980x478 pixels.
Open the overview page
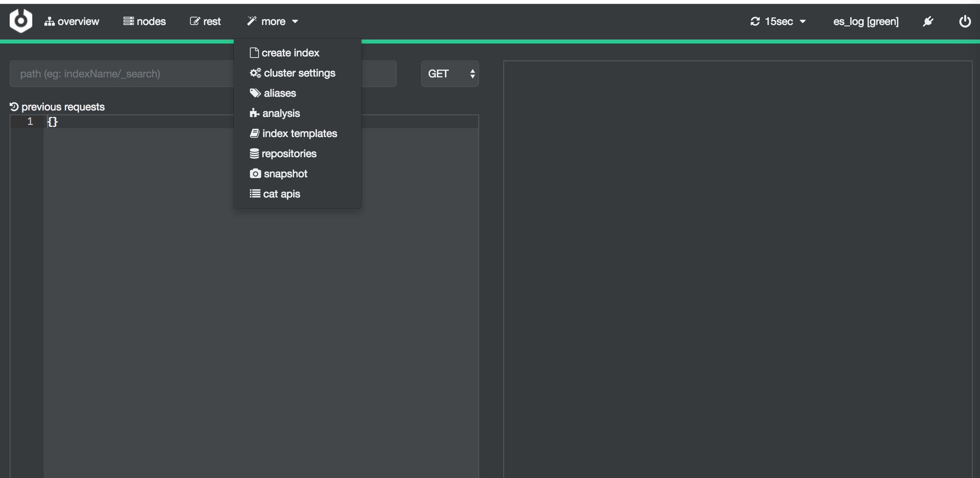click(x=72, y=21)
